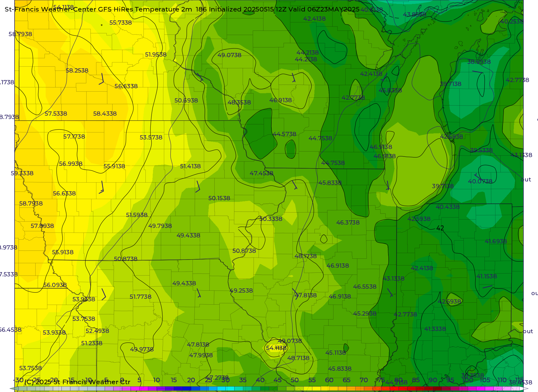Click the value 51.2338
The width and height of the screenshot is (538, 392).
pos(92,343)
